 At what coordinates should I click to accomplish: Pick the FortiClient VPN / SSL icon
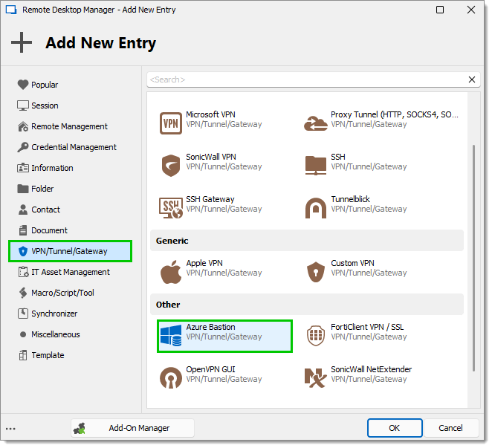317,337
